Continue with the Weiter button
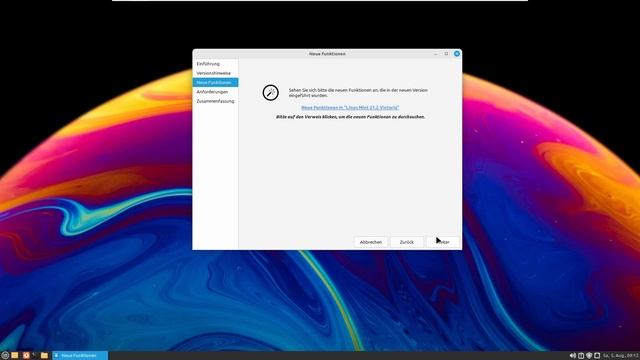 (443, 242)
